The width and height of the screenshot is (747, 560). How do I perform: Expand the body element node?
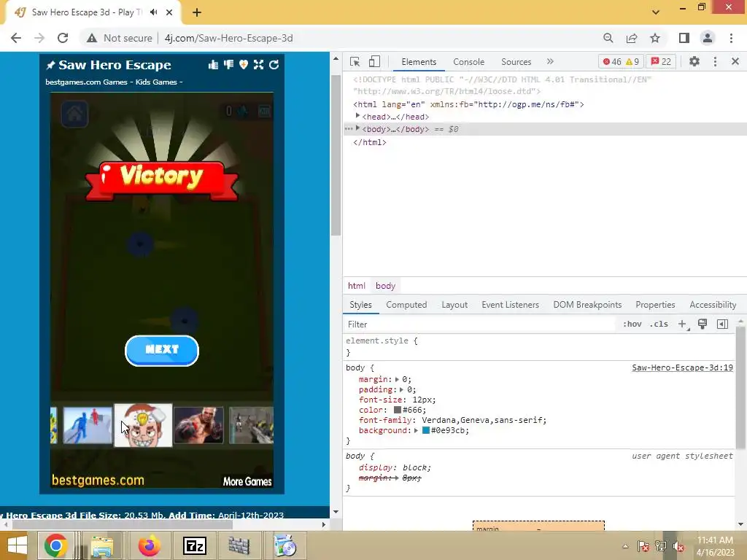tap(357, 128)
